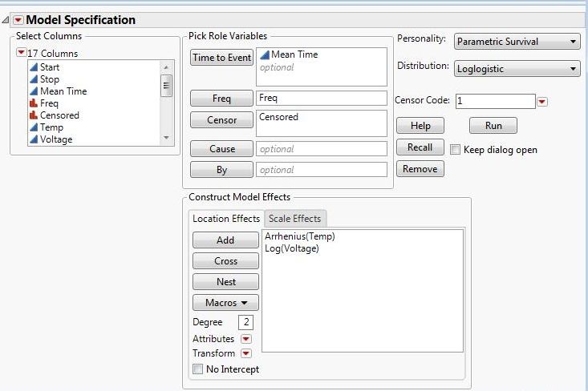Click the Add effects button
Viewport: 588px width, 391px height.
(x=225, y=240)
